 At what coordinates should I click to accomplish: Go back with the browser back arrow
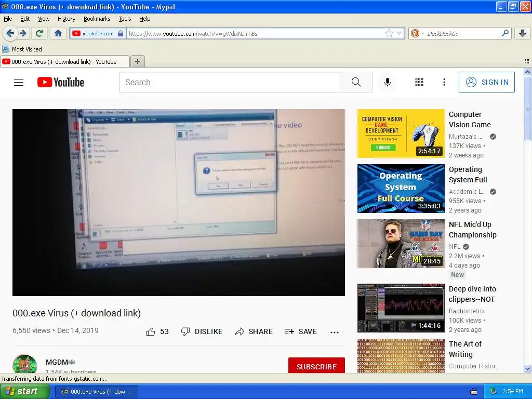10,33
